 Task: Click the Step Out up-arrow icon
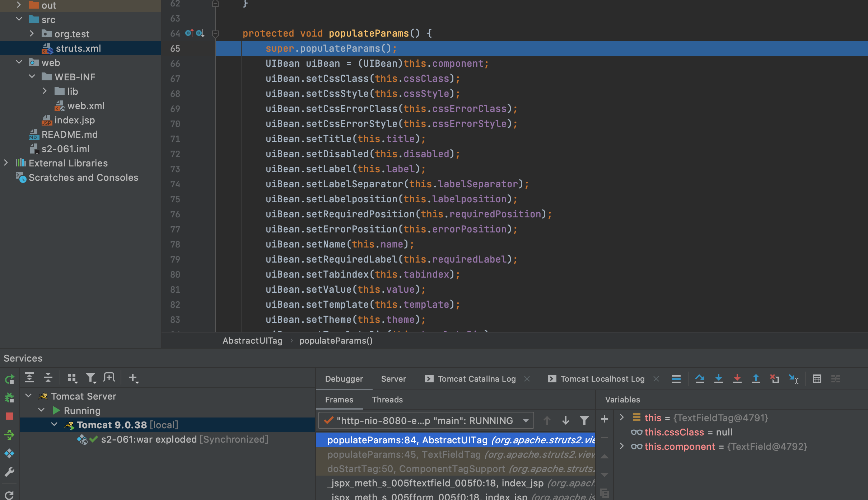tap(756, 379)
